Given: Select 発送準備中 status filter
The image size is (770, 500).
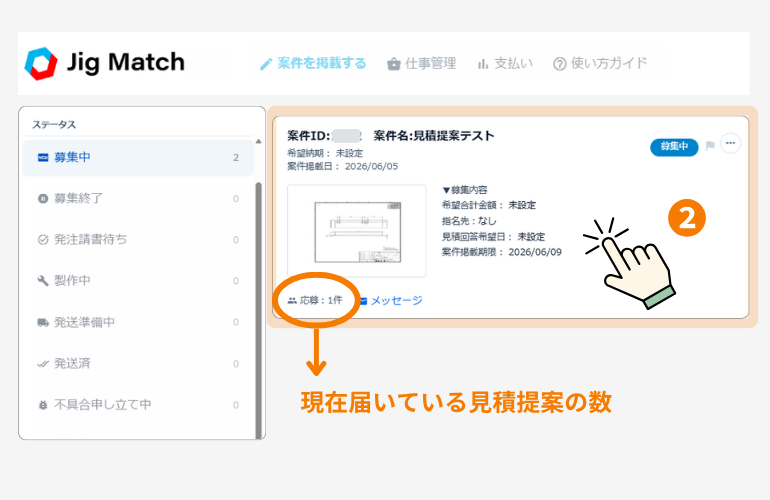Looking at the screenshot, I should tap(138, 322).
